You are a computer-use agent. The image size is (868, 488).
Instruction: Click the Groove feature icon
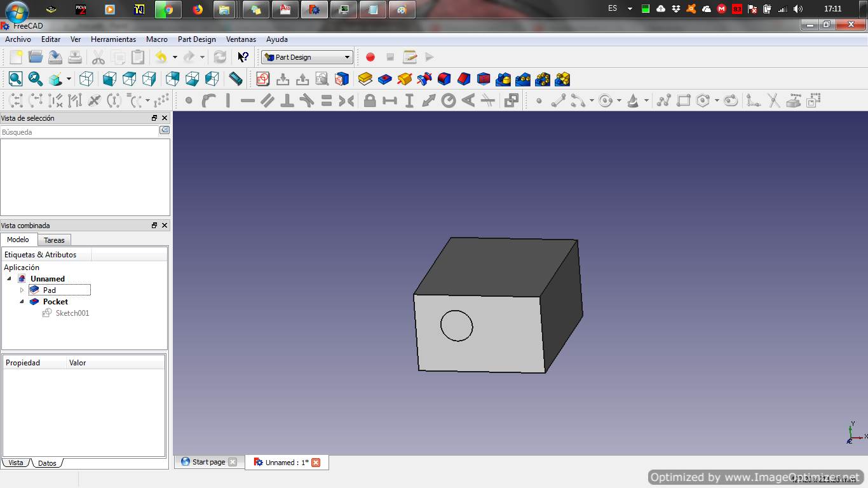pyautogui.click(x=424, y=79)
